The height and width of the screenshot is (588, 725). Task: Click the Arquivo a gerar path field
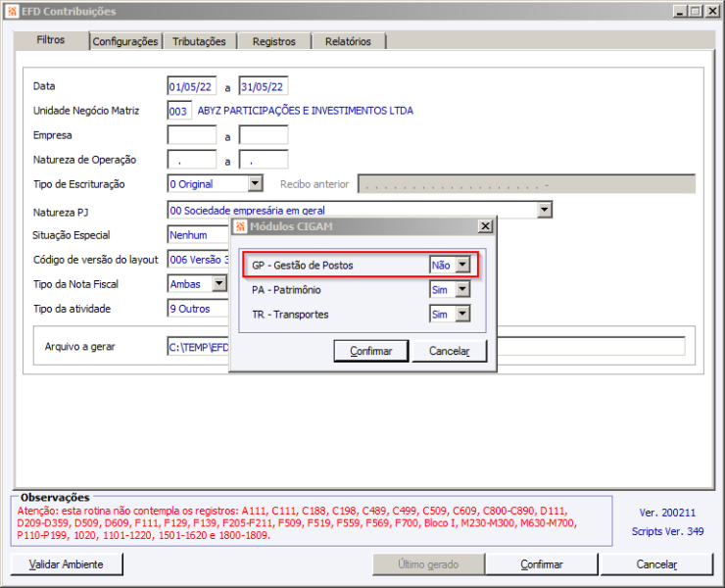[x=425, y=347]
